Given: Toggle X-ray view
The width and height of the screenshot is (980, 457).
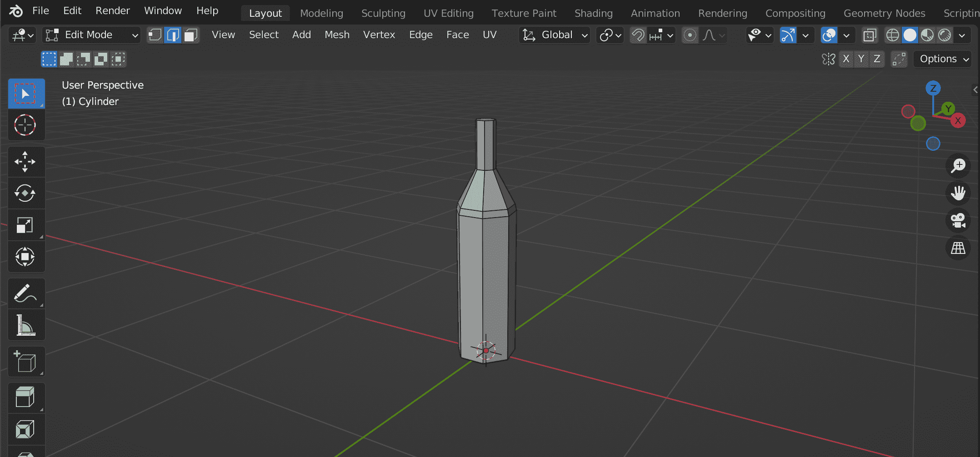Looking at the screenshot, I should 870,35.
